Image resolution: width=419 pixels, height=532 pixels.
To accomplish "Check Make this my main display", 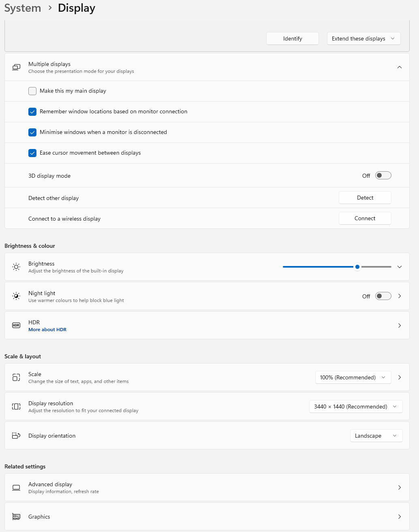I will (32, 91).
